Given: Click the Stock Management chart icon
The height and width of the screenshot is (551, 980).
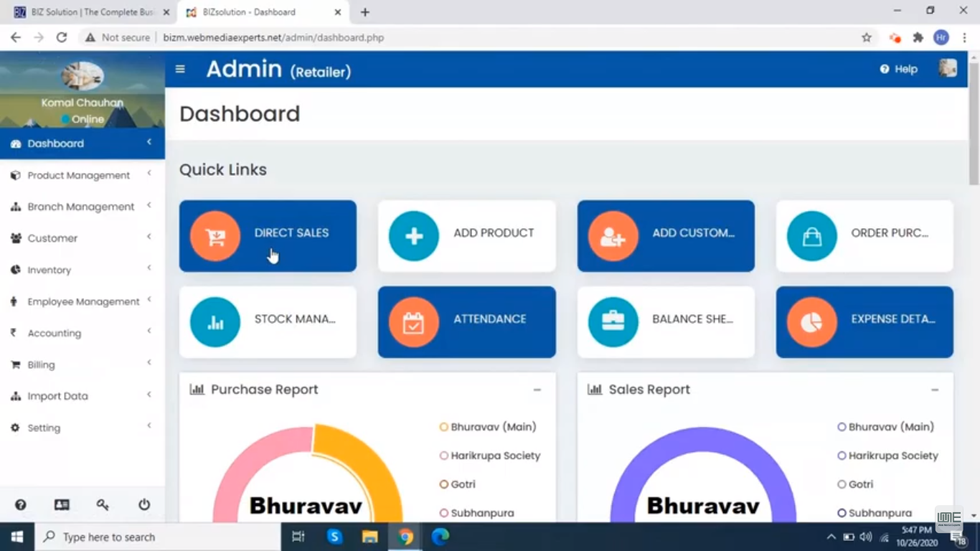Looking at the screenshot, I should point(215,322).
